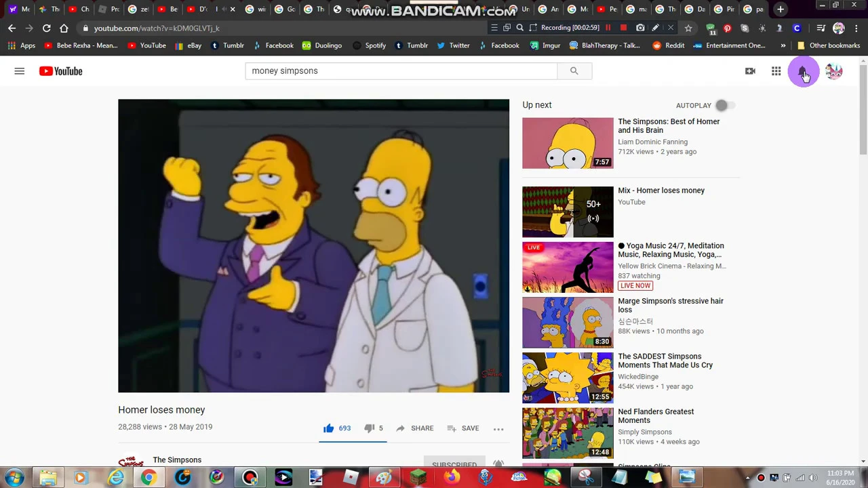This screenshot has height=488, width=868.
Task: Click the browser home button
Action: pos(64,28)
